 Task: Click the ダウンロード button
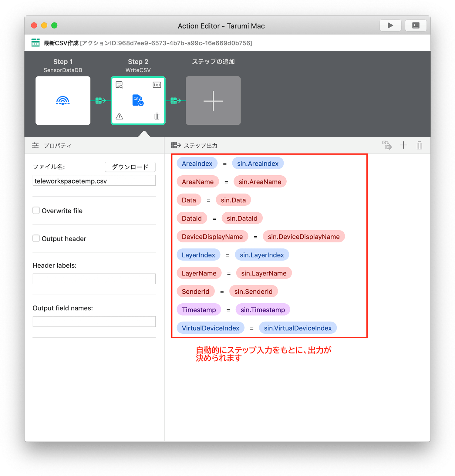tap(130, 167)
